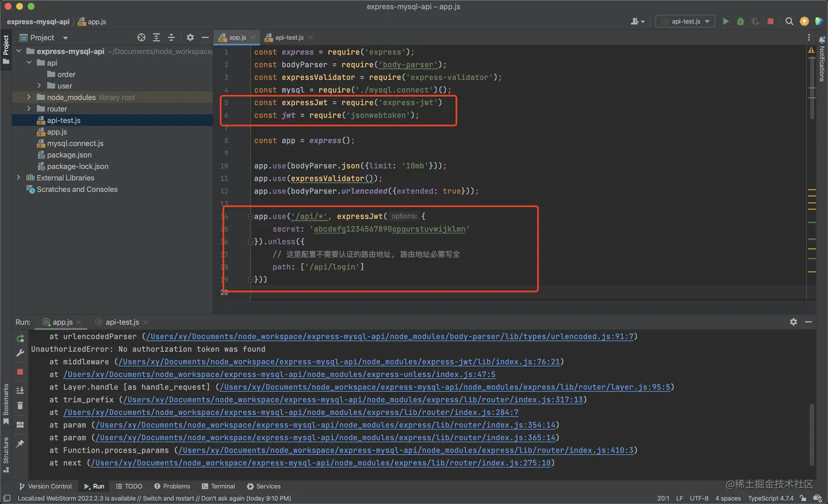The width and height of the screenshot is (828, 504).
Task: Open Notifications side panel
Action: pos(822,59)
